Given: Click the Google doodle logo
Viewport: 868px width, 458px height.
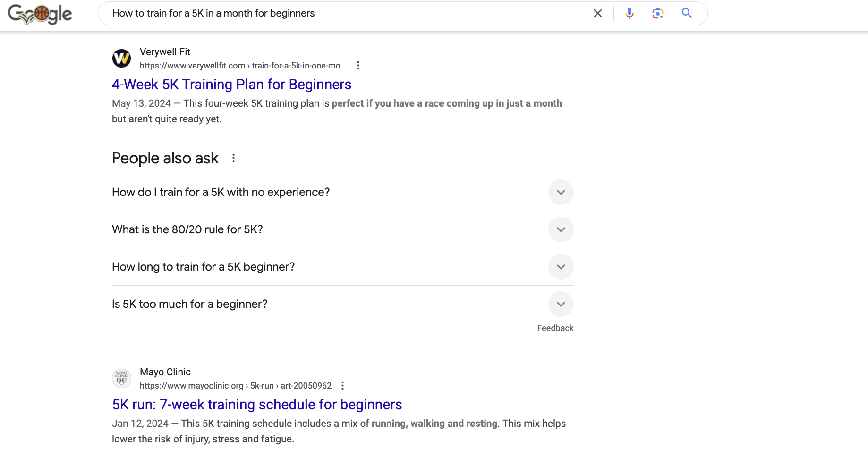Looking at the screenshot, I should pos(40,14).
